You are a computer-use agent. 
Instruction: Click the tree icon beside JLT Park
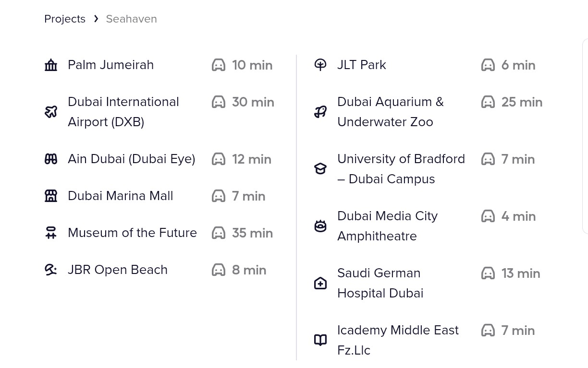320,65
